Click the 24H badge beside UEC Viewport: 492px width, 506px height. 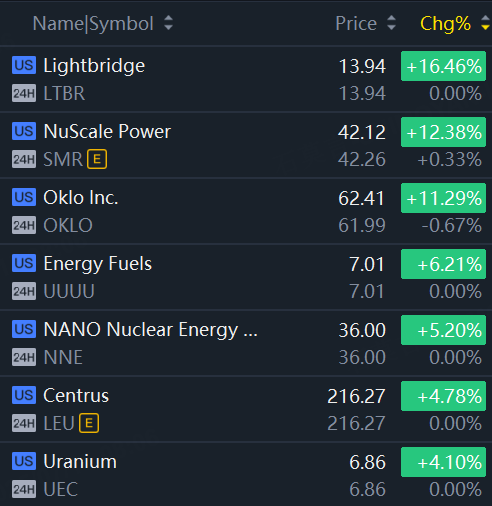tap(24, 489)
